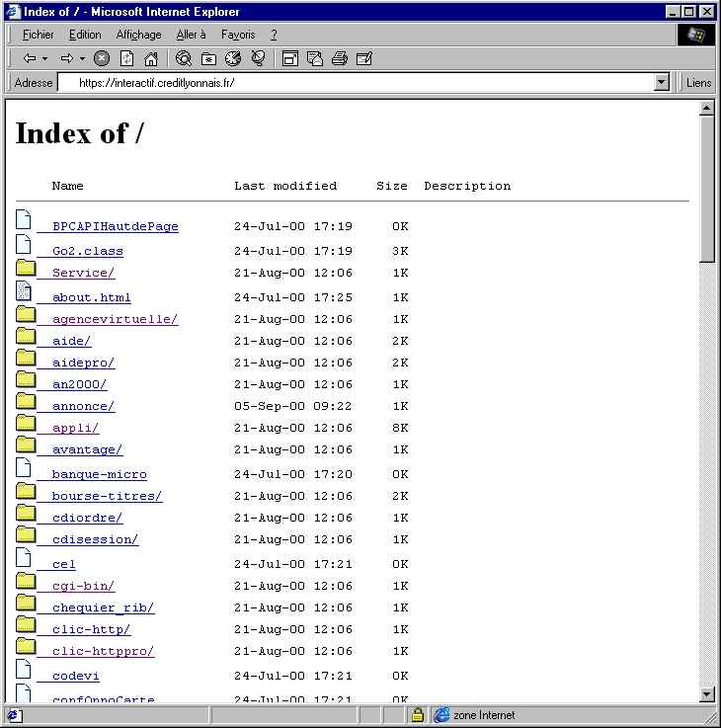Click the 05-Sep-00 09:22 date text
This screenshot has width=721, height=728.
(x=292, y=406)
